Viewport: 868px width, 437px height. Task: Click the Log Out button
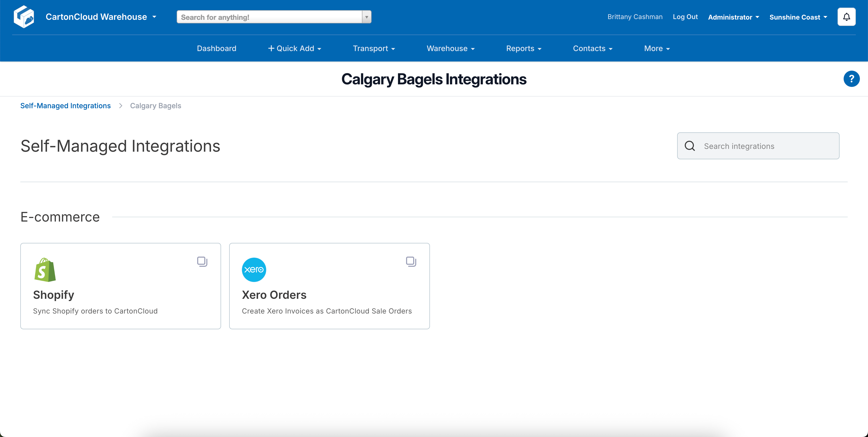[685, 17]
